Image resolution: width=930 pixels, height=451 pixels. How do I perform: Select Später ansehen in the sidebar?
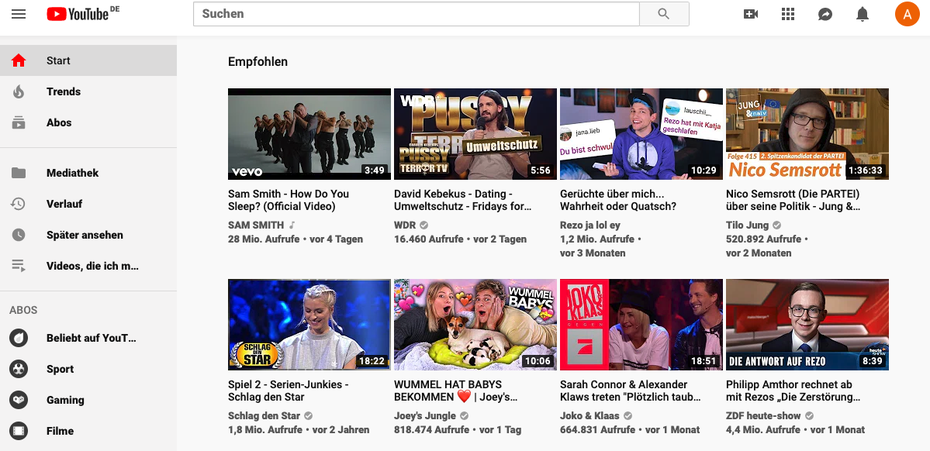[88, 235]
